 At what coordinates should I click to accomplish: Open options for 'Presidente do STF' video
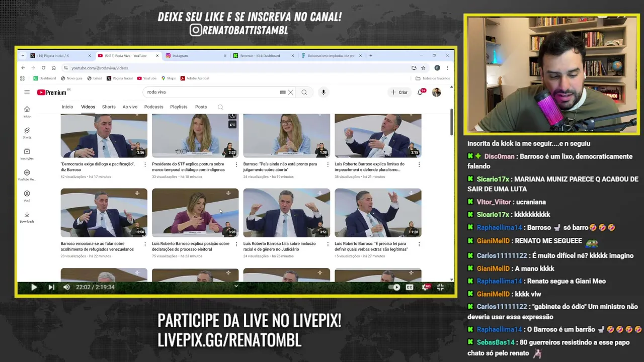pyautogui.click(x=236, y=164)
